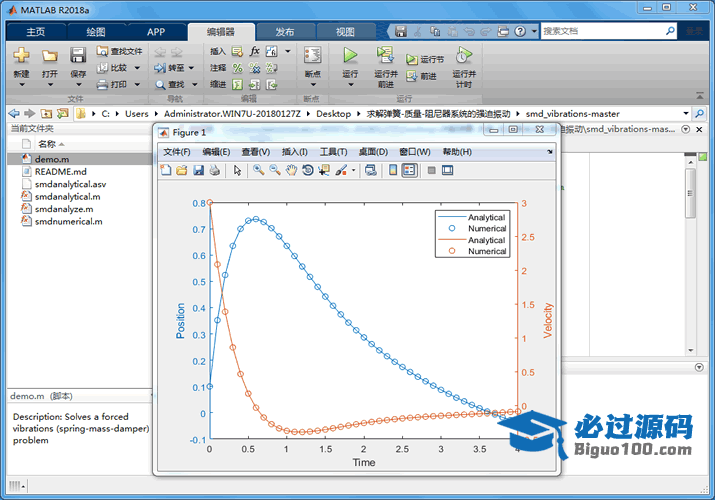Image resolution: width=715 pixels, height=500 pixels.
Task: Click the Breakpoints (断点) icon
Action: 312,56
